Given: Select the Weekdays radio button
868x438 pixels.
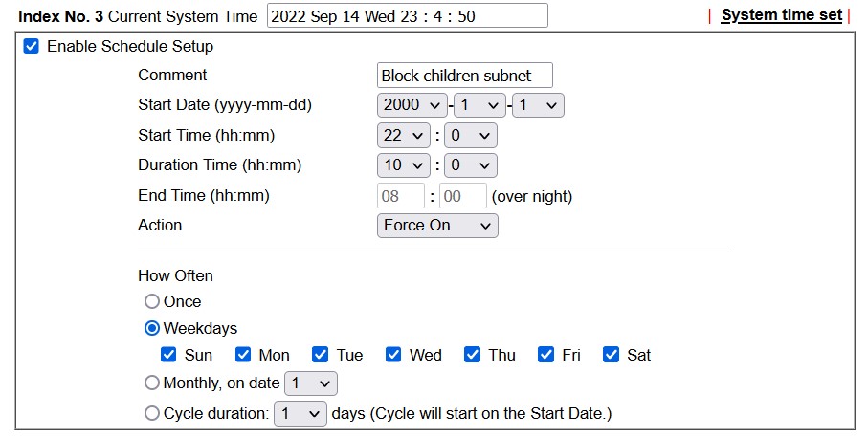Looking at the screenshot, I should (152, 329).
